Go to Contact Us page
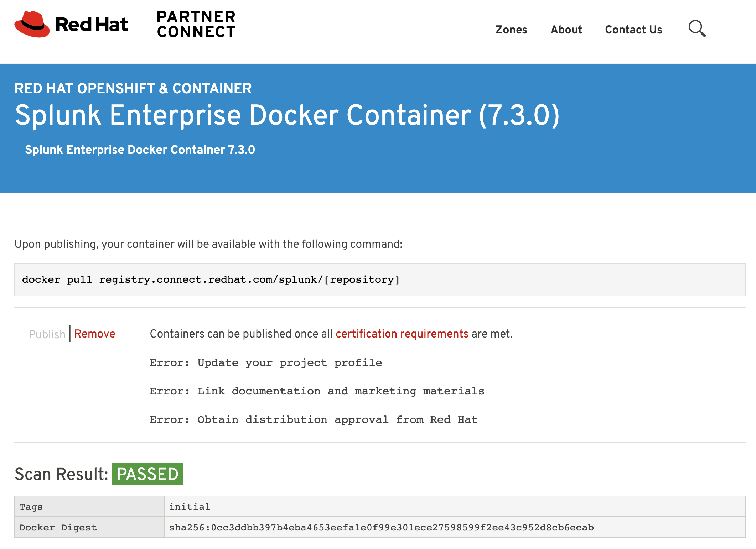This screenshot has height=549, width=756. tap(633, 30)
